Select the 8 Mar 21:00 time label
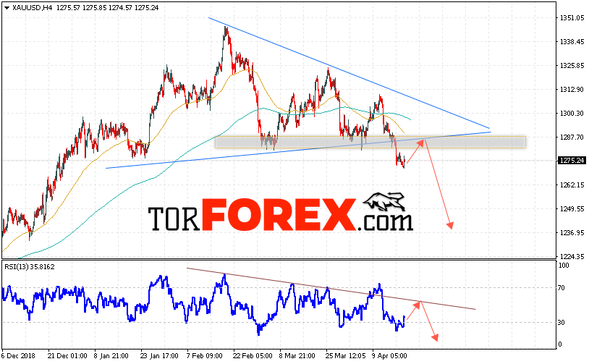The image size is (589, 364). (297, 356)
